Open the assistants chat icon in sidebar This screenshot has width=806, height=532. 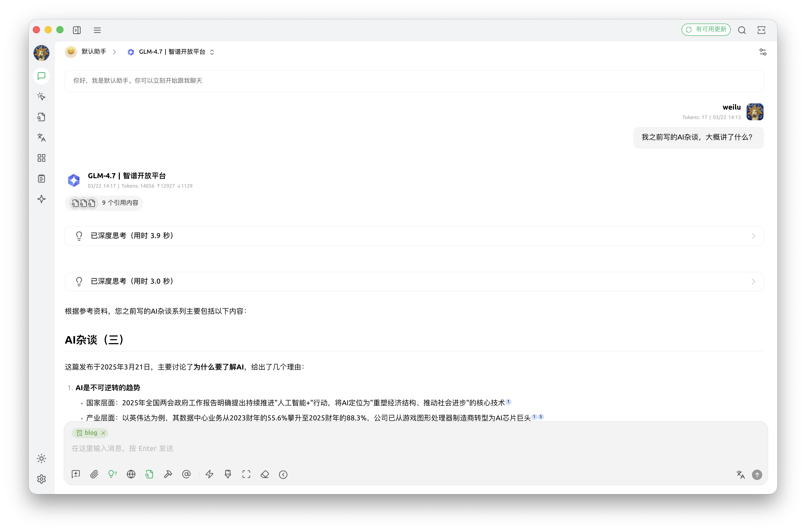[41, 76]
